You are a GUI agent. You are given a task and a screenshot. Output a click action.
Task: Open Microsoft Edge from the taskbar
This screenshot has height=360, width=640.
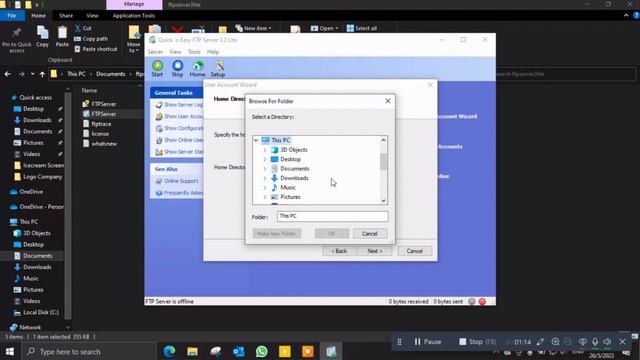[x=169, y=351]
